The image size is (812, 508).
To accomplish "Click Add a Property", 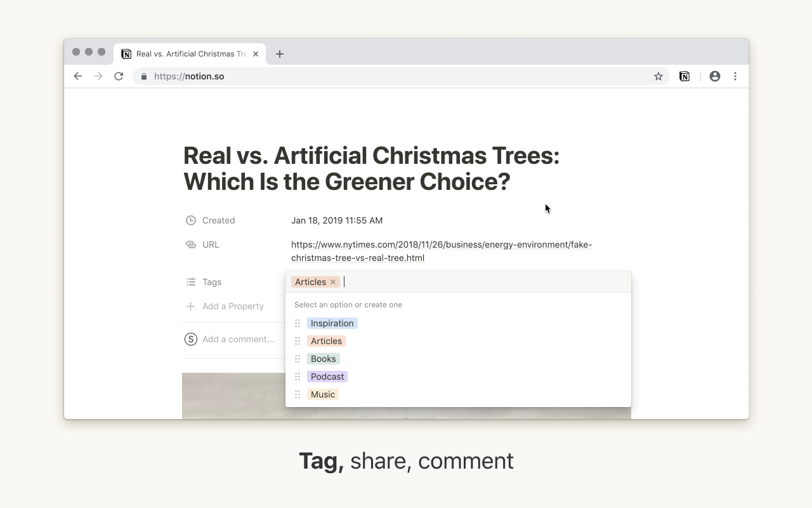I will [233, 306].
